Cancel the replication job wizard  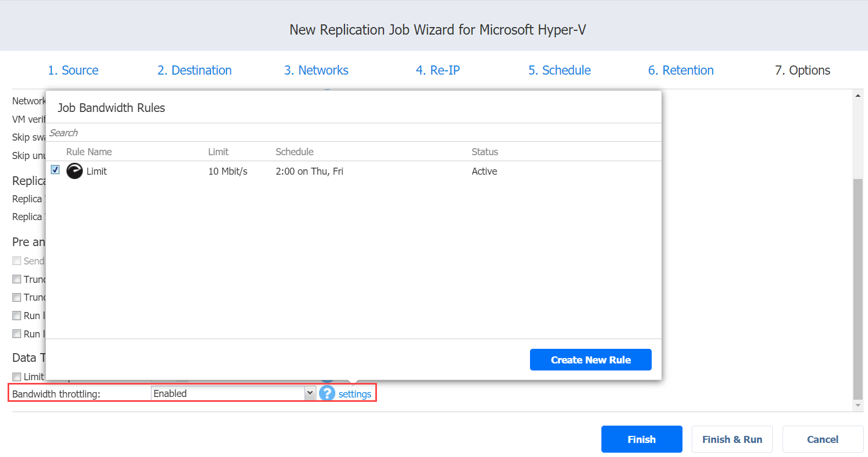[823, 439]
